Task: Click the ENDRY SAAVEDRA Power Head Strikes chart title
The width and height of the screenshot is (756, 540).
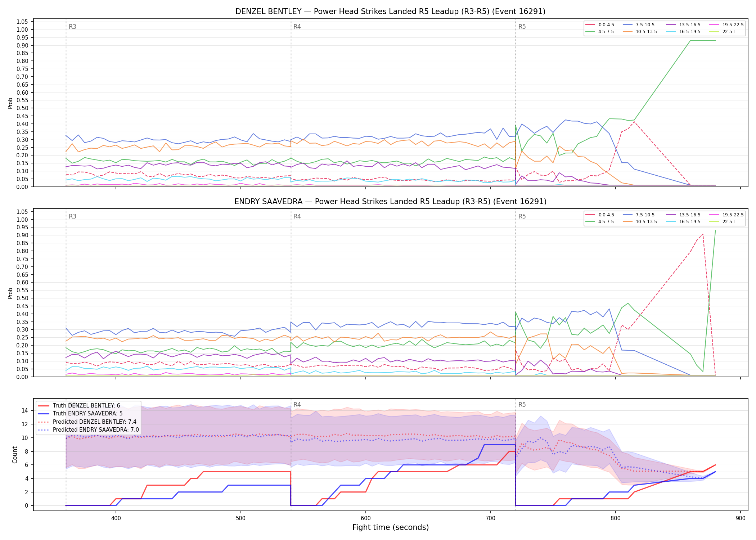Action: (390, 202)
